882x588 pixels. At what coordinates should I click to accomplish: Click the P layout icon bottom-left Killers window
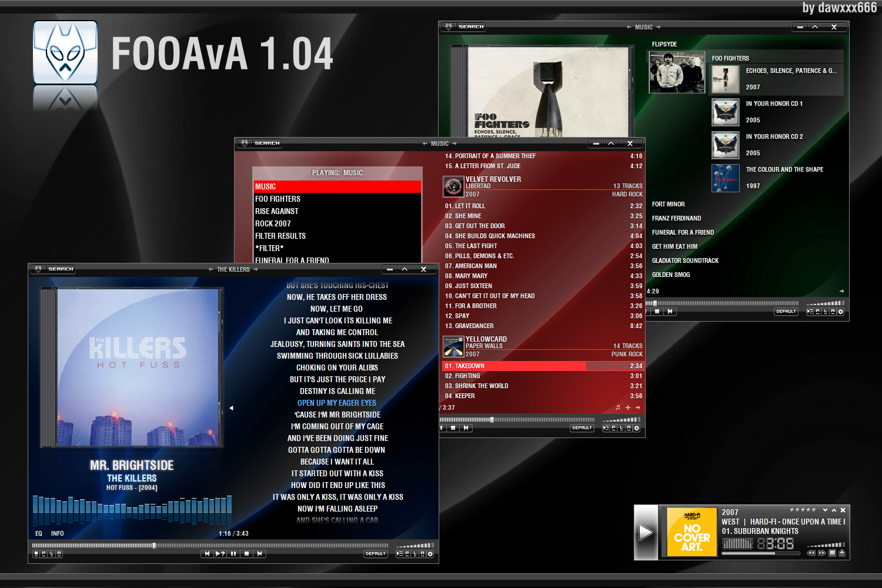tap(44, 553)
